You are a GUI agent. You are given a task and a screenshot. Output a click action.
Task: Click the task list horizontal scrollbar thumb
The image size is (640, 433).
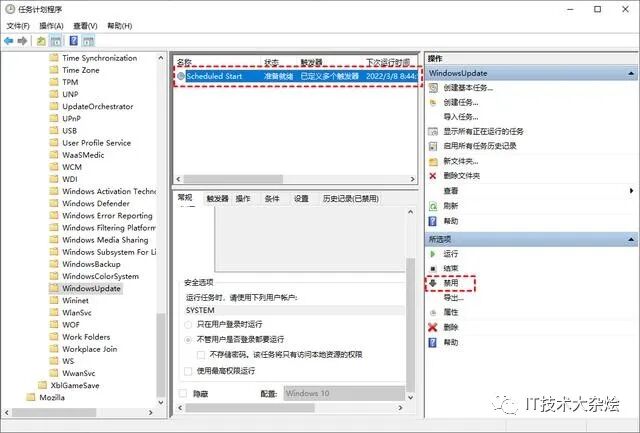233,179
